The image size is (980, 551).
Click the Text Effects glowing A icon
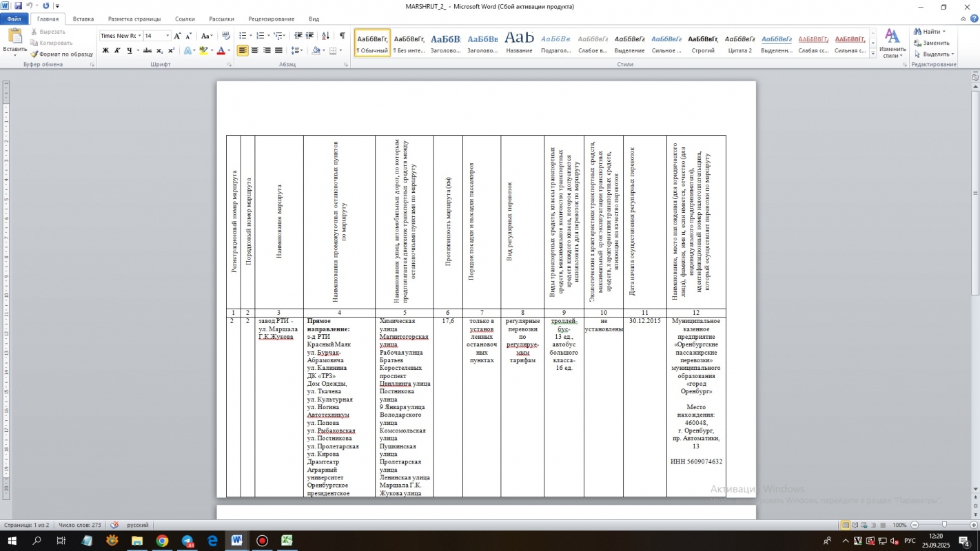(x=187, y=50)
